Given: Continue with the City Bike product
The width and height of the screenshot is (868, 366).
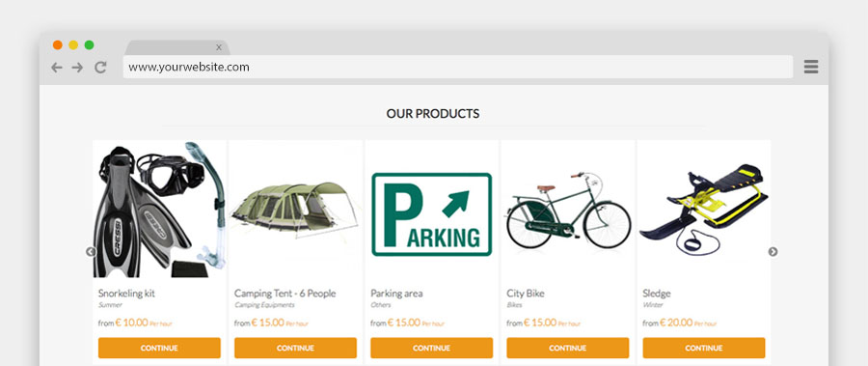Looking at the screenshot, I should point(567,348).
